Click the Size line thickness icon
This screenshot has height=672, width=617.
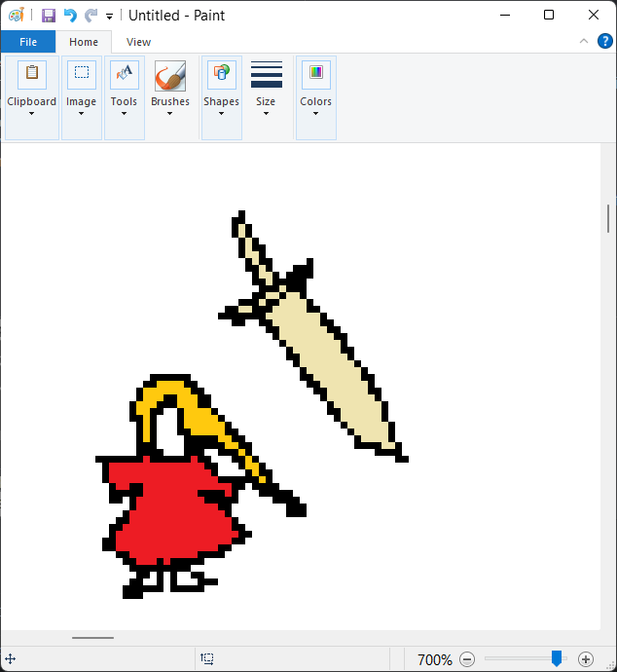click(267, 75)
